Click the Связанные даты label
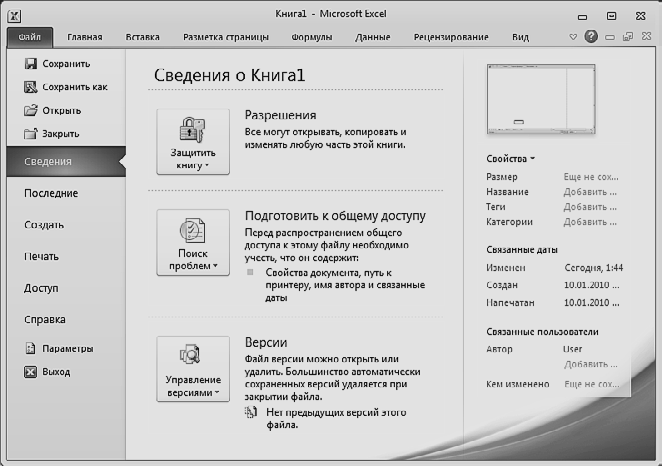Image resolution: width=662 pixels, height=466 pixels. click(522, 250)
